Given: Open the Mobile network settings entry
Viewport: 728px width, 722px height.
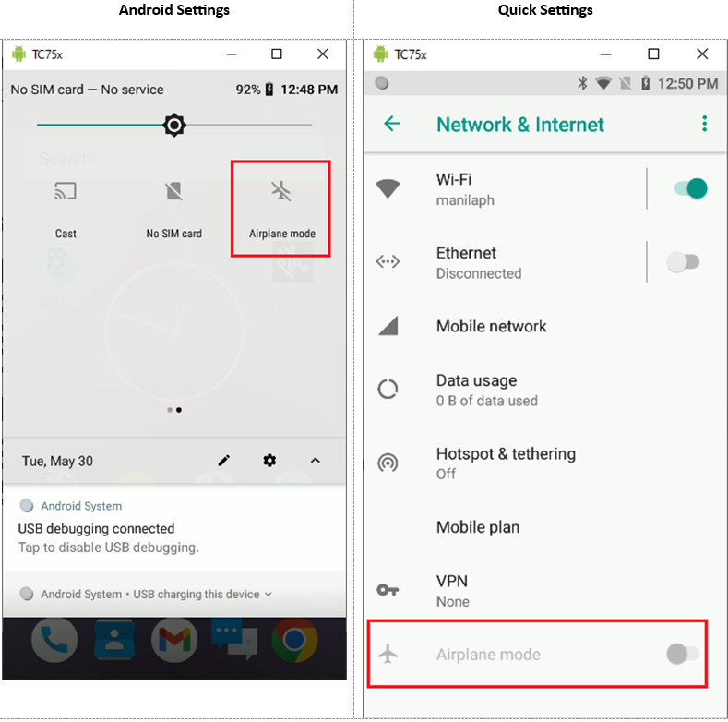Looking at the screenshot, I should [x=545, y=326].
